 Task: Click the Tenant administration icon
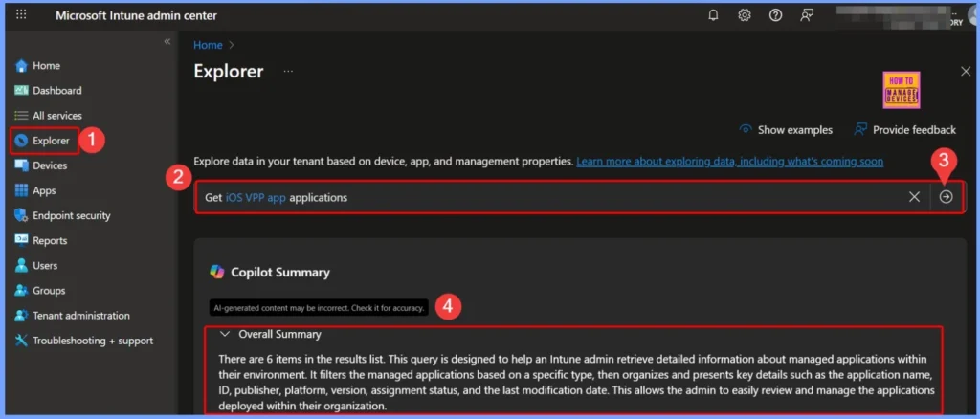pos(22,316)
